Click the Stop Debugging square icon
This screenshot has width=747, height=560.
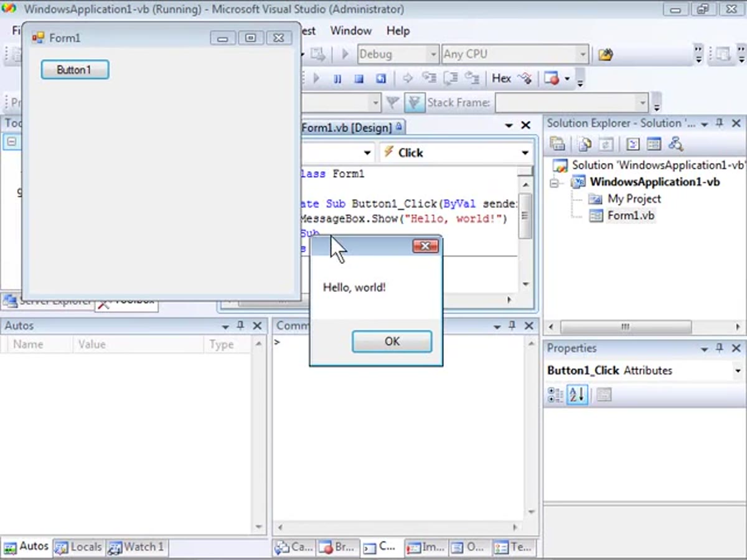point(359,78)
